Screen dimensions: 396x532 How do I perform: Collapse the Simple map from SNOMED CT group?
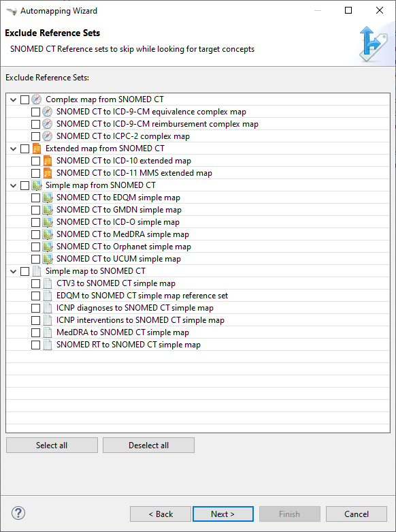[13, 185]
